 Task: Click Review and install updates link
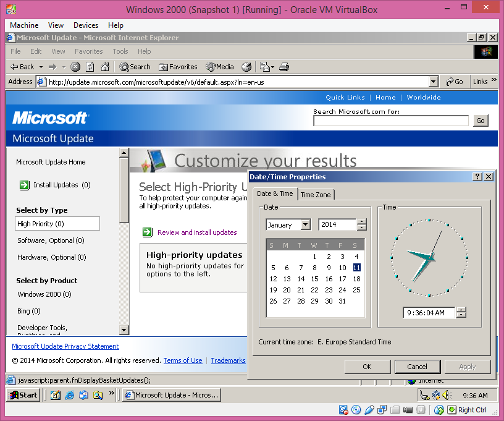[197, 232]
